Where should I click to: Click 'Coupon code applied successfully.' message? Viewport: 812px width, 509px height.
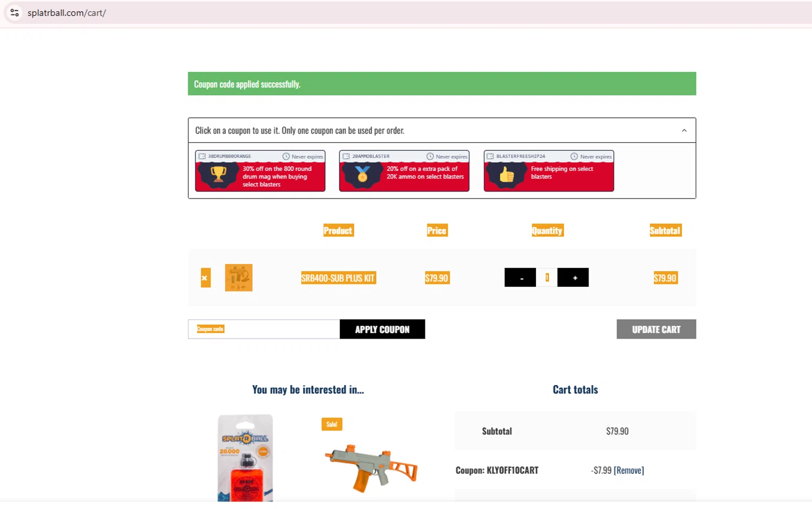tap(247, 84)
